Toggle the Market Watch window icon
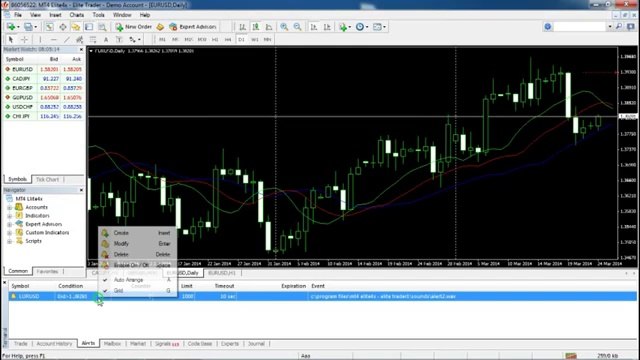The image size is (640, 360). pos(49,27)
